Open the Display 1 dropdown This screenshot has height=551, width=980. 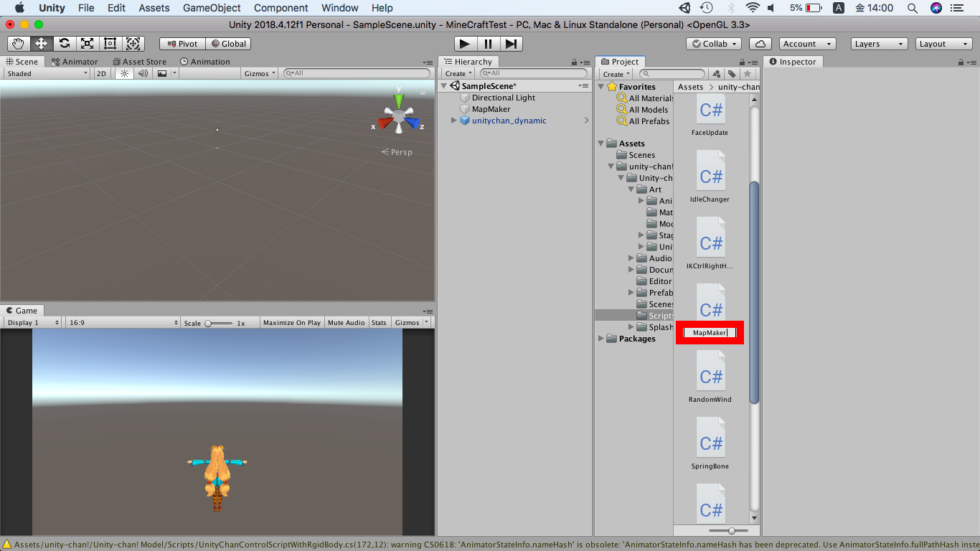tap(33, 323)
